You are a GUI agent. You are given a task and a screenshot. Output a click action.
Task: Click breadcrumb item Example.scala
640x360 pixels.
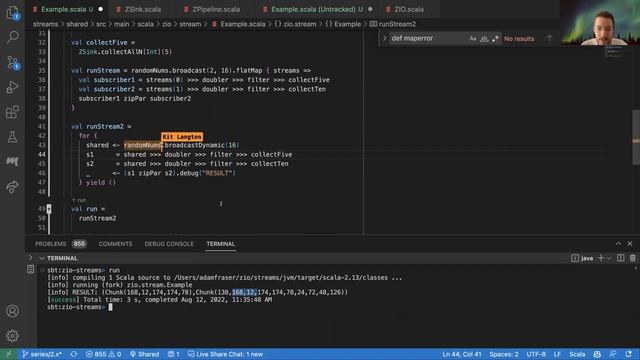click(x=239, y=24)
